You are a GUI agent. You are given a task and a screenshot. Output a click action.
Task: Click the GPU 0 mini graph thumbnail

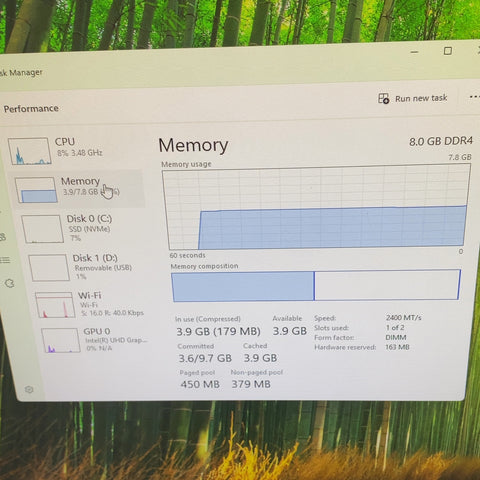click(x=61, y=340)
